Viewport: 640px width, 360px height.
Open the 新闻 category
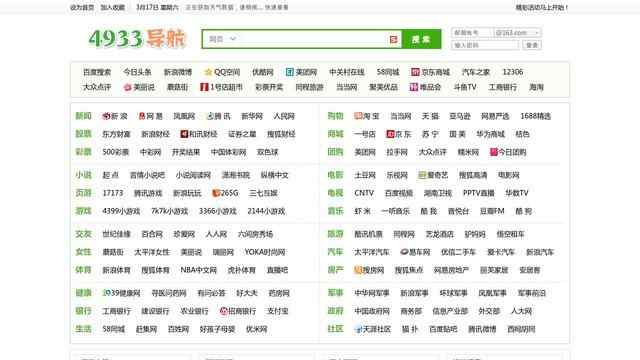(x=83, y=116)
